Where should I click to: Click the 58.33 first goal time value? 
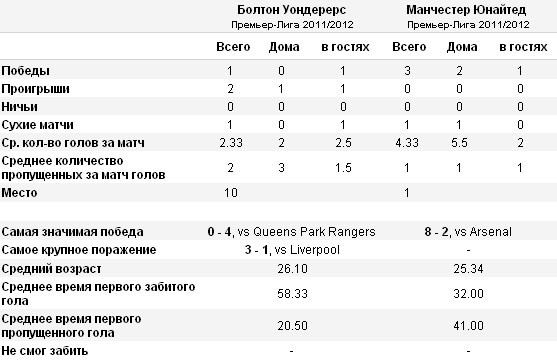(x=292, y=294)
